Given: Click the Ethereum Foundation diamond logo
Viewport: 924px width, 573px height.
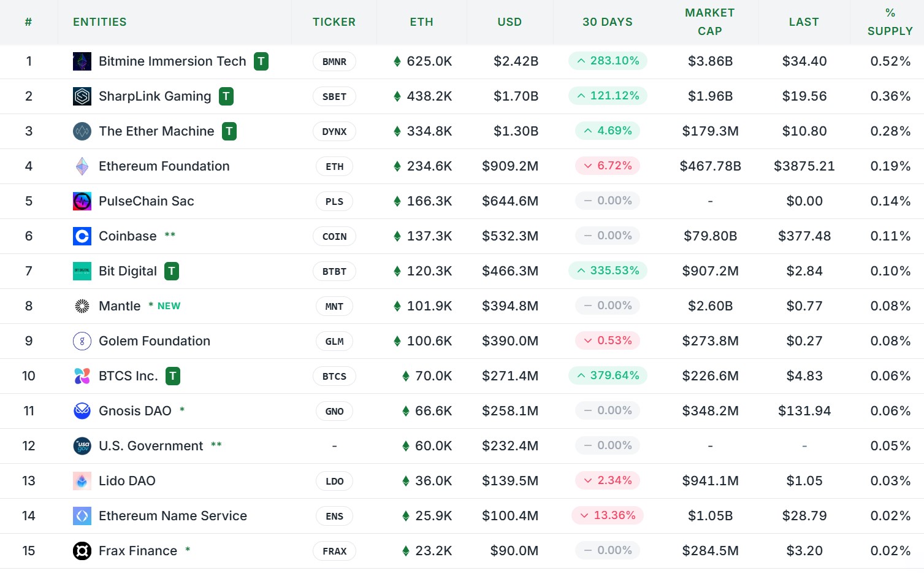Looking at the screenshot, I should tap(82, 166).
